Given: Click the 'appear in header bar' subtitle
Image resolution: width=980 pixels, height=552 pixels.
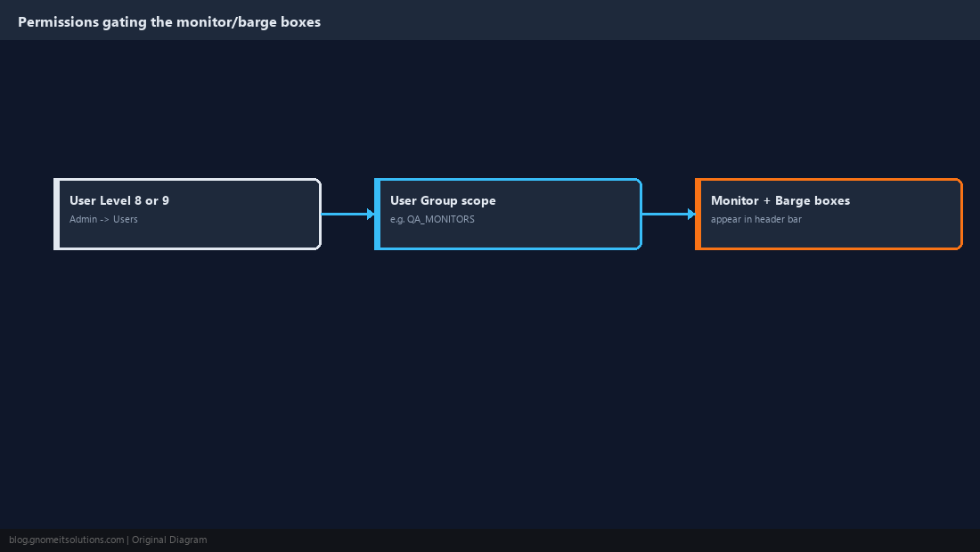Looking at the screenshot, I should pyautogui.click(x=756, y=219).
